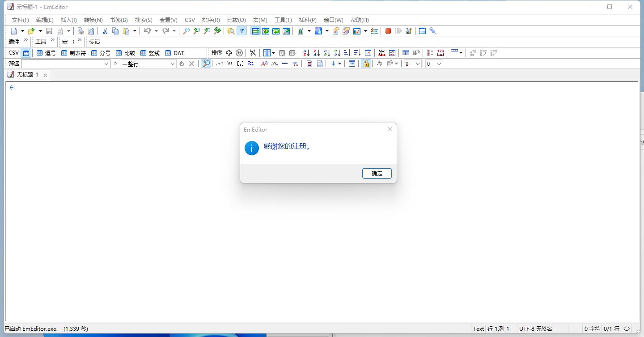
Task: Click the Cut scissors icon
Action: pyautogui.click(x=105, y=31)
